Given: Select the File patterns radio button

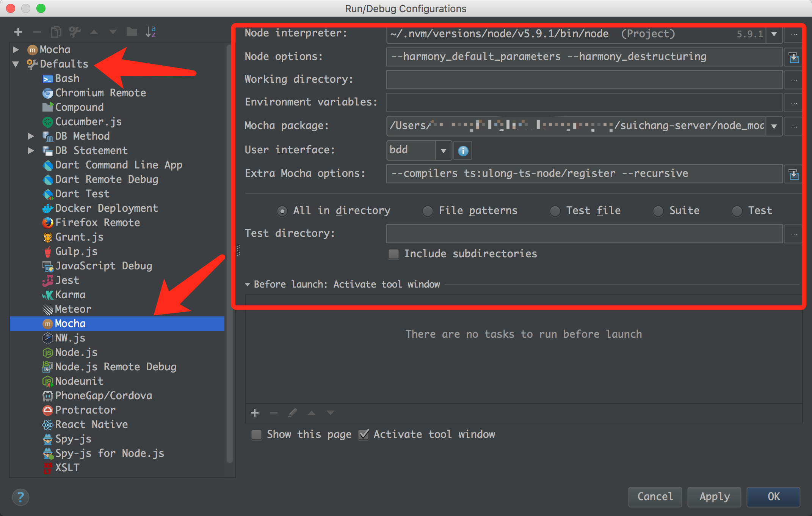Looking at the screenshot, I should 428,211.
